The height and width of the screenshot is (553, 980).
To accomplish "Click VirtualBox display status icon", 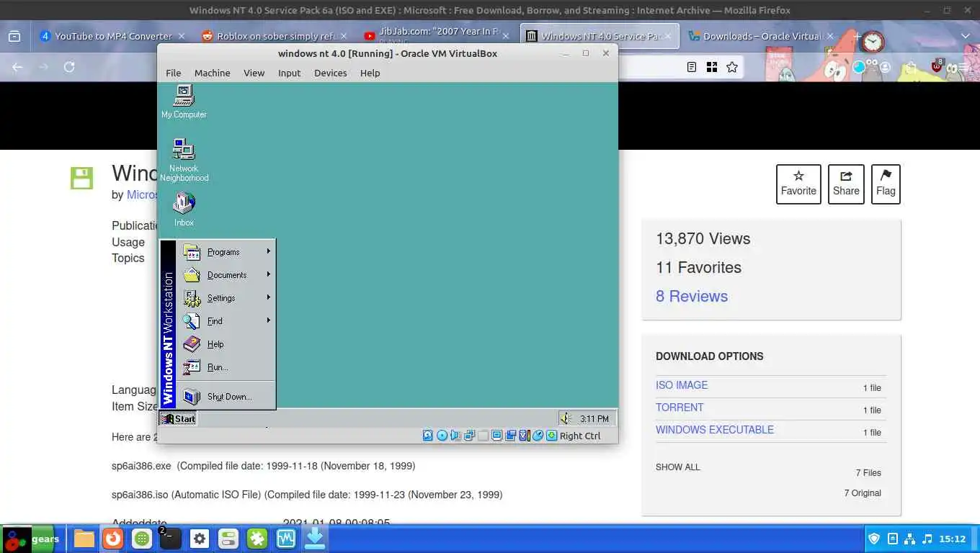I will pos(497,436).
